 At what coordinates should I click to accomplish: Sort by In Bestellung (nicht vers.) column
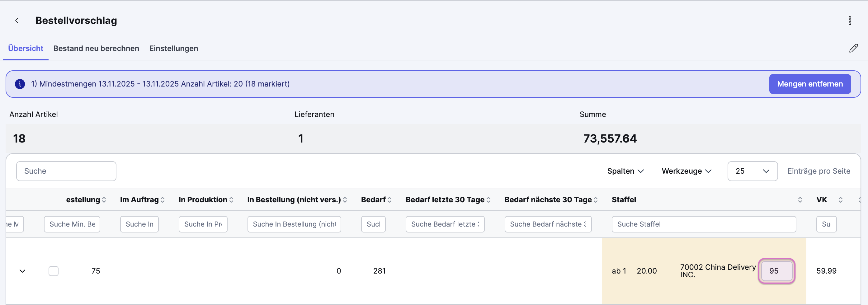(345, 200)
